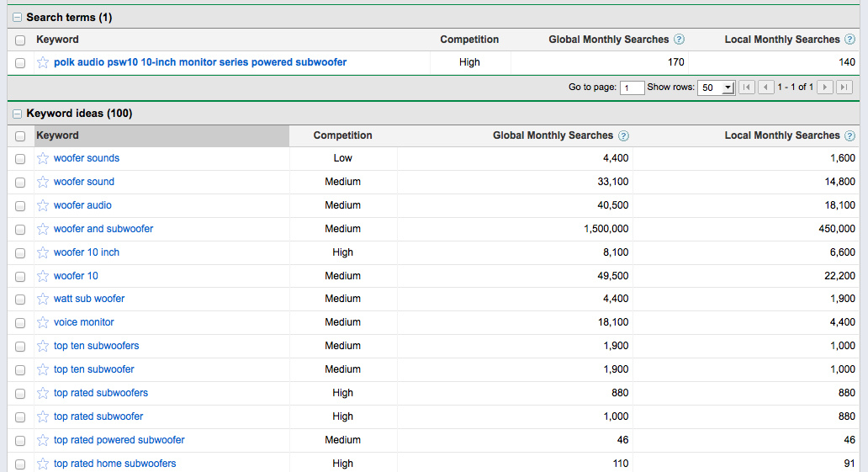
Task: Open the 'woofer sounds' keyword link
Action: (87, 158)
